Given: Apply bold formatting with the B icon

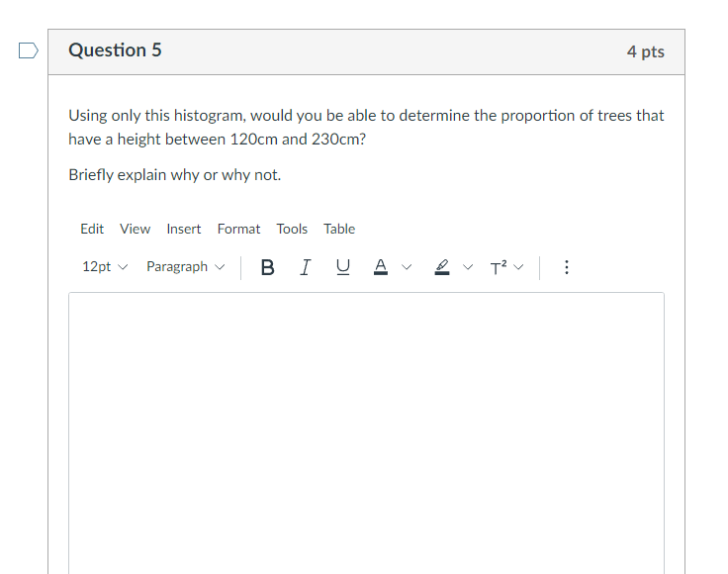Looking at the screenshot, I should pyautogui.click(x=267, y=267).
